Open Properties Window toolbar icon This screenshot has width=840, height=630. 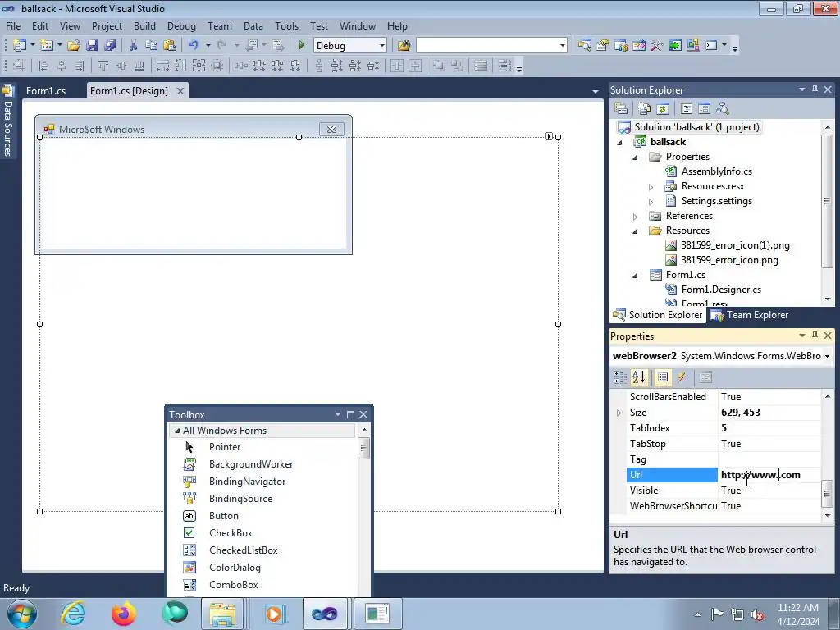[603, 46]
